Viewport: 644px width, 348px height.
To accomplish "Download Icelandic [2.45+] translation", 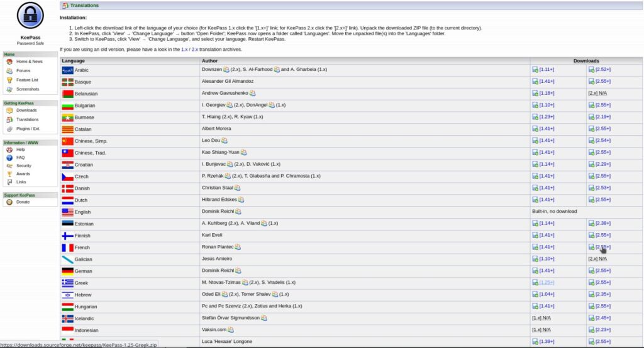I will coord(603,318).
